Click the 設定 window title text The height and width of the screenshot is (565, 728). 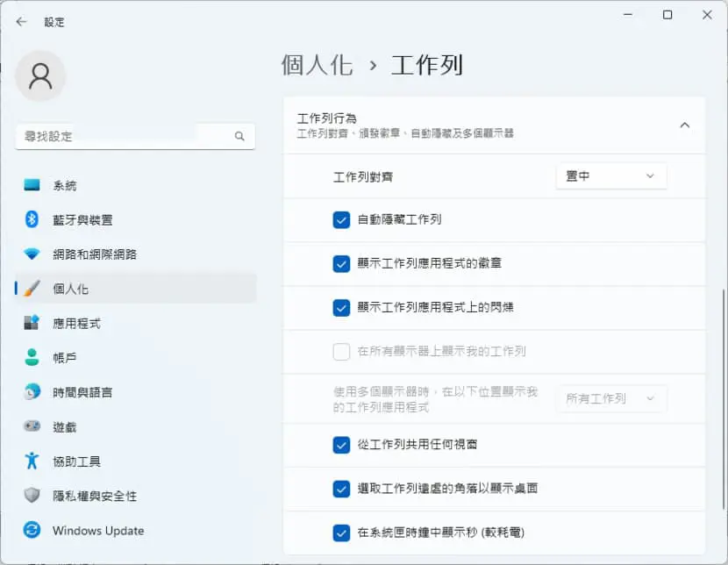[54, 22]
